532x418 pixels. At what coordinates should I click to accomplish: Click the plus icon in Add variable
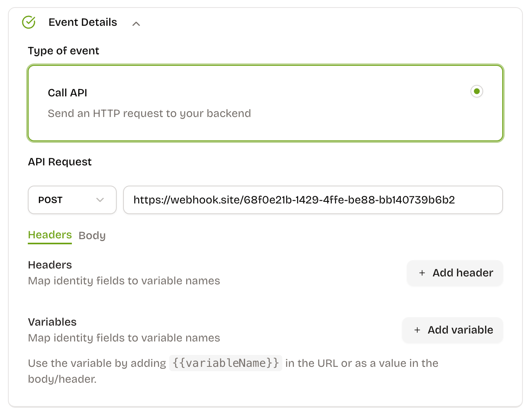tap(417, 330)
